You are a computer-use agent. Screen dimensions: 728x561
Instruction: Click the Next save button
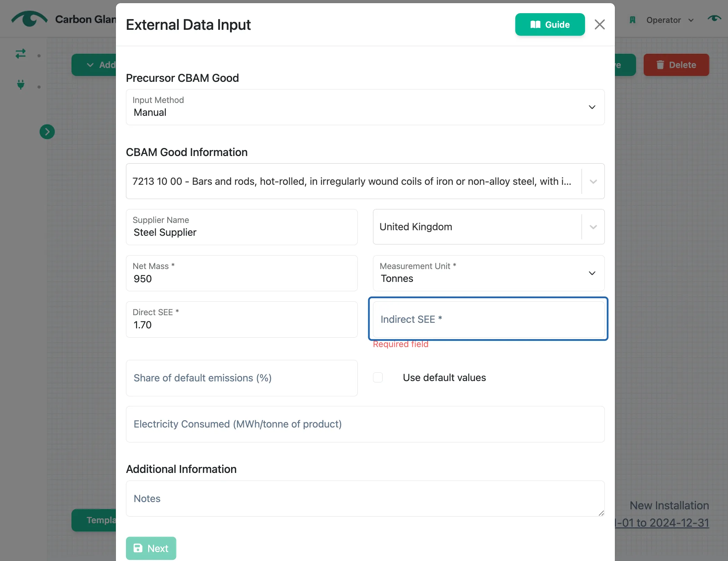[x=151, y=548]
